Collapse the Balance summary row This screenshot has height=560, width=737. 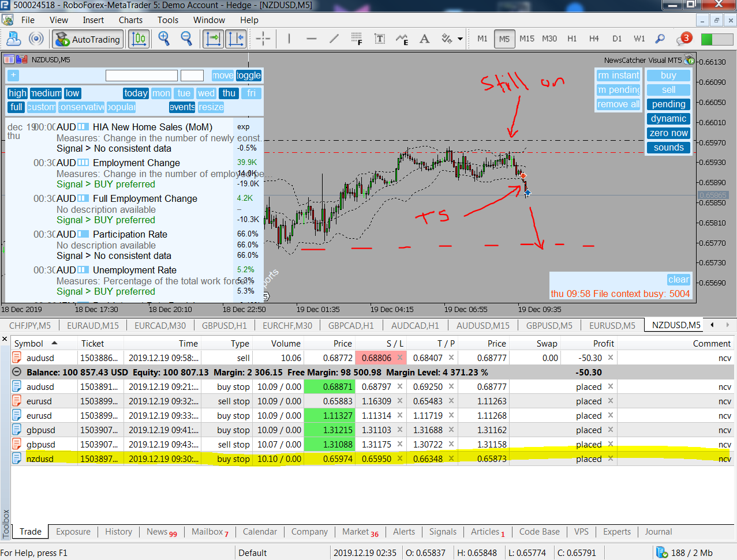point(17,373)
